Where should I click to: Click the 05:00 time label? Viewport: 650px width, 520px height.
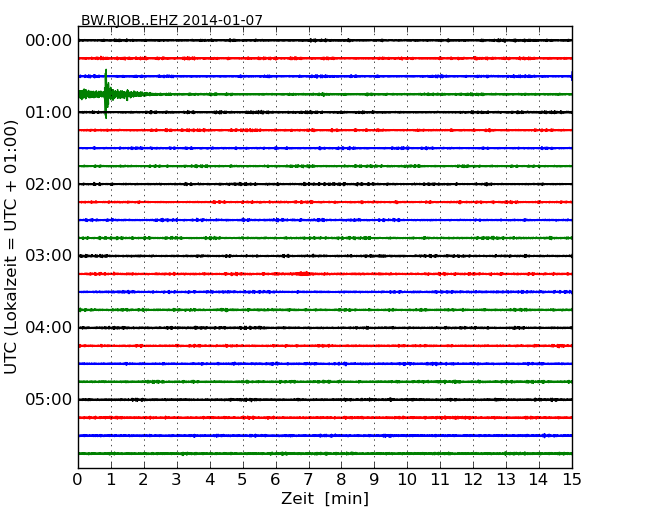[x=49, y=399]
